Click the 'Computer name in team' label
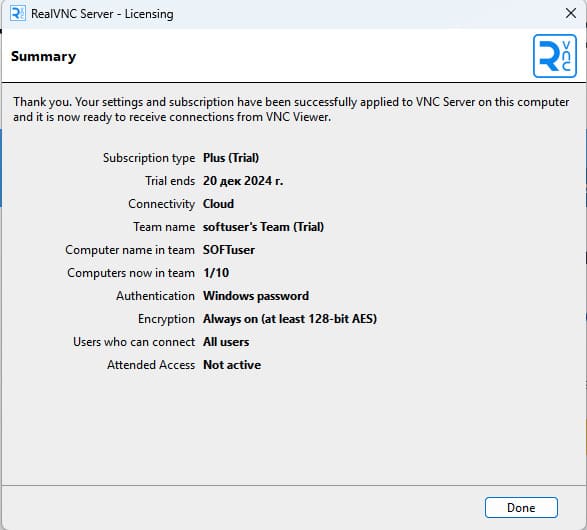Viewport: 587px width, 530px height. coord(130,250)
